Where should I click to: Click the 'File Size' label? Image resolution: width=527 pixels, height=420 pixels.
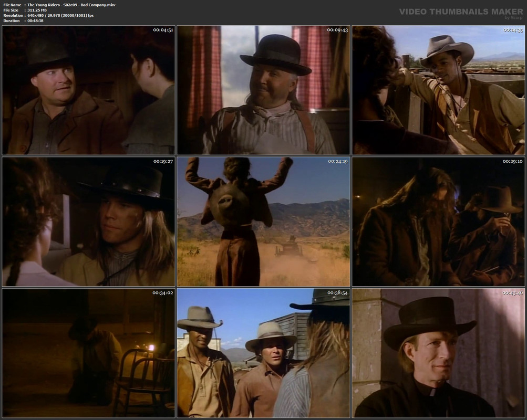coord(11,10)
